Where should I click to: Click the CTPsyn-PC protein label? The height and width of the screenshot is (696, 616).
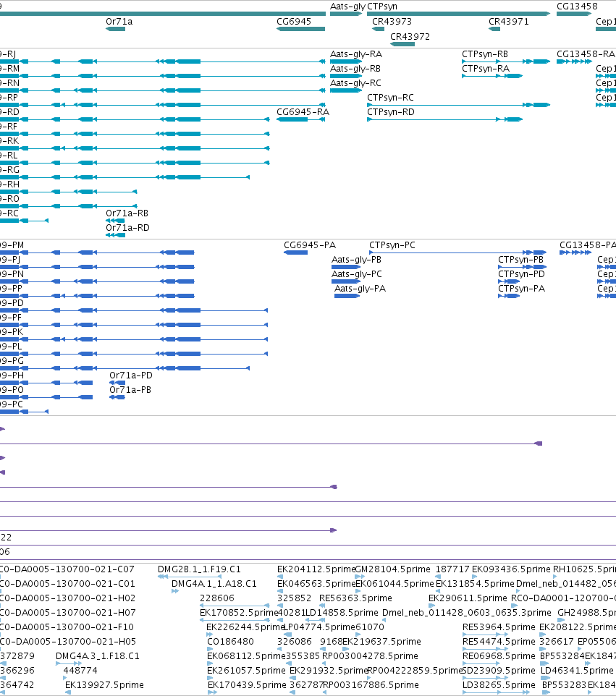click(392, 245)
